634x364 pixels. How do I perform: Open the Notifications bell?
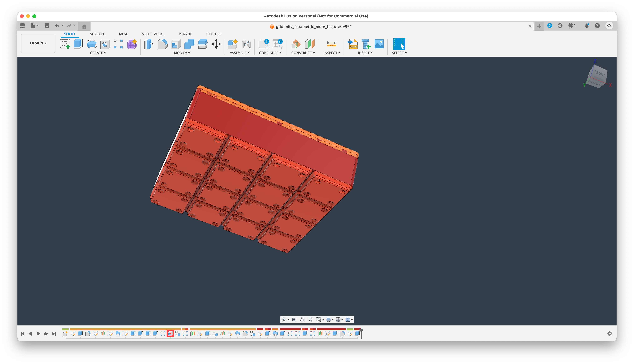point(587,26)
